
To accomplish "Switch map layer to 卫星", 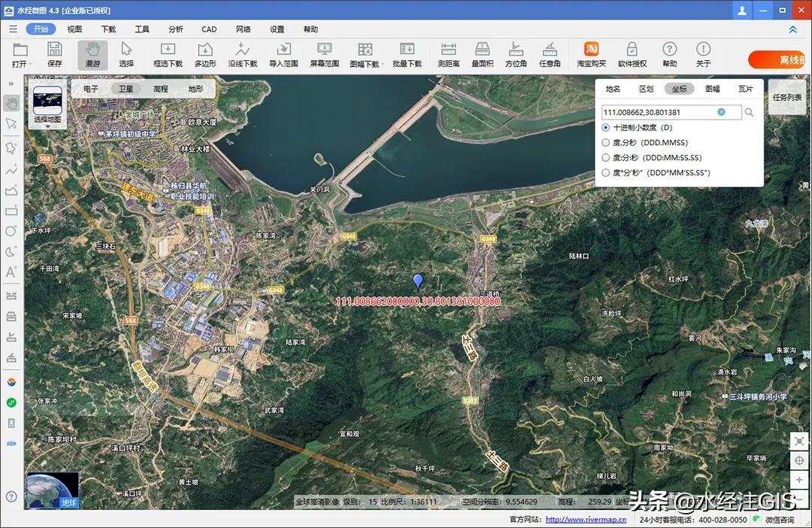I will click(x=126, y=89).
